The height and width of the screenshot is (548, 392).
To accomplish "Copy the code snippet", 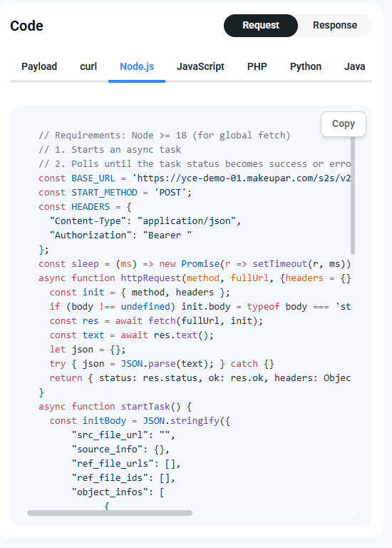I will tap(344, 123).
